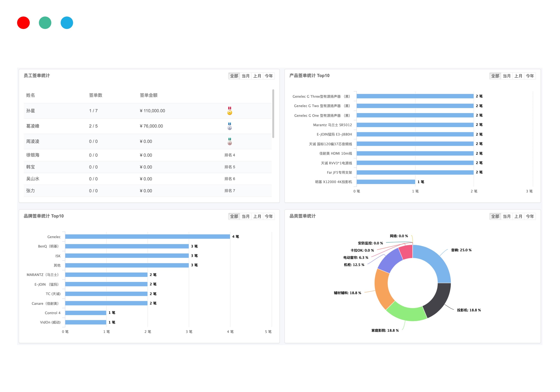Click the employee table vertical scrollbar
The image size is (560, 392).
coord(273,113)
